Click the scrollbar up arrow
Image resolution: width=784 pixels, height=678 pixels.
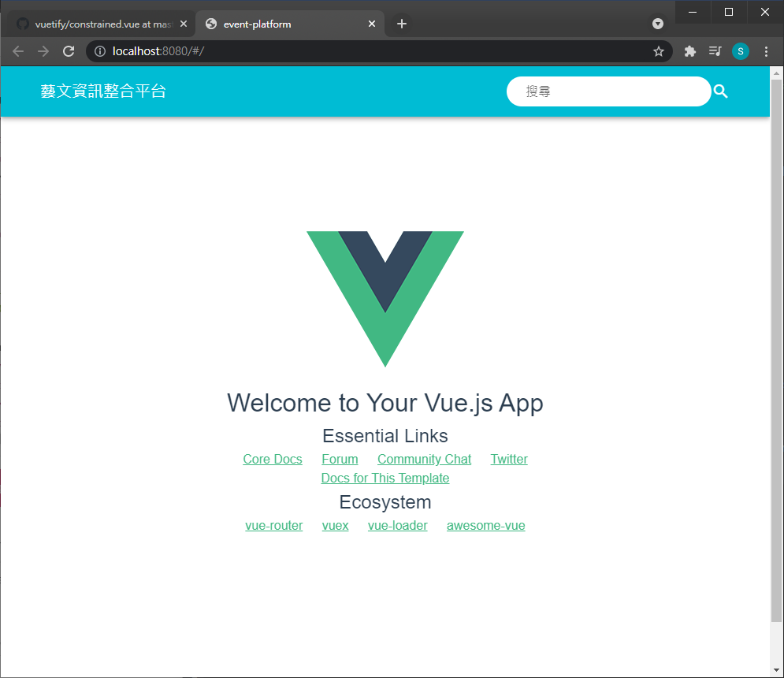tap(776, 73)
